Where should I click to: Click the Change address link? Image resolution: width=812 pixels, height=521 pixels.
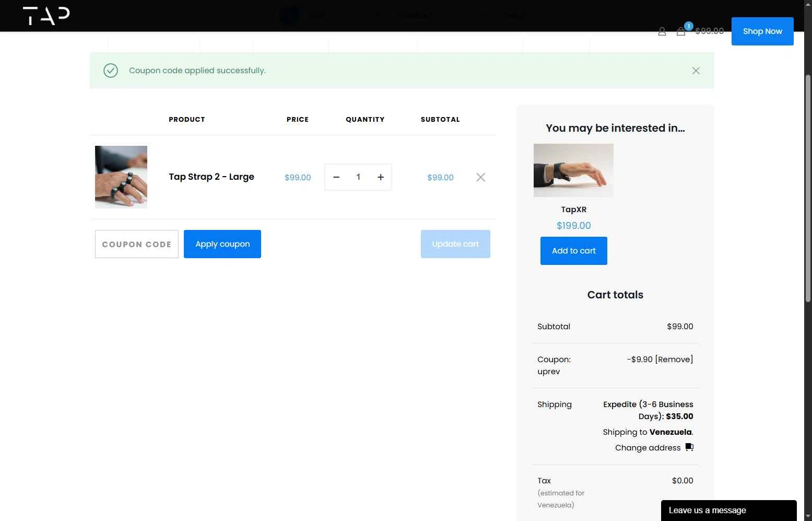[x=648, y=448]
